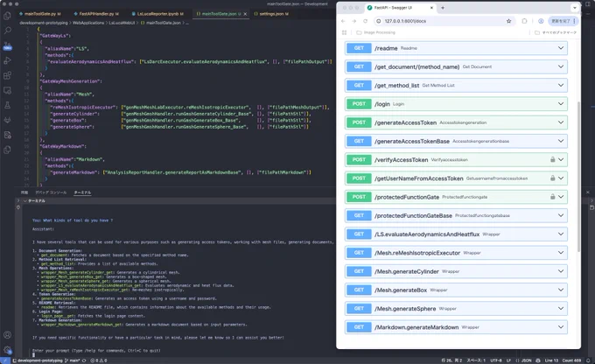595x364 pixels.
Task: Click the GET button for /Mesh.generateCylinder
Action: [359, 271]
